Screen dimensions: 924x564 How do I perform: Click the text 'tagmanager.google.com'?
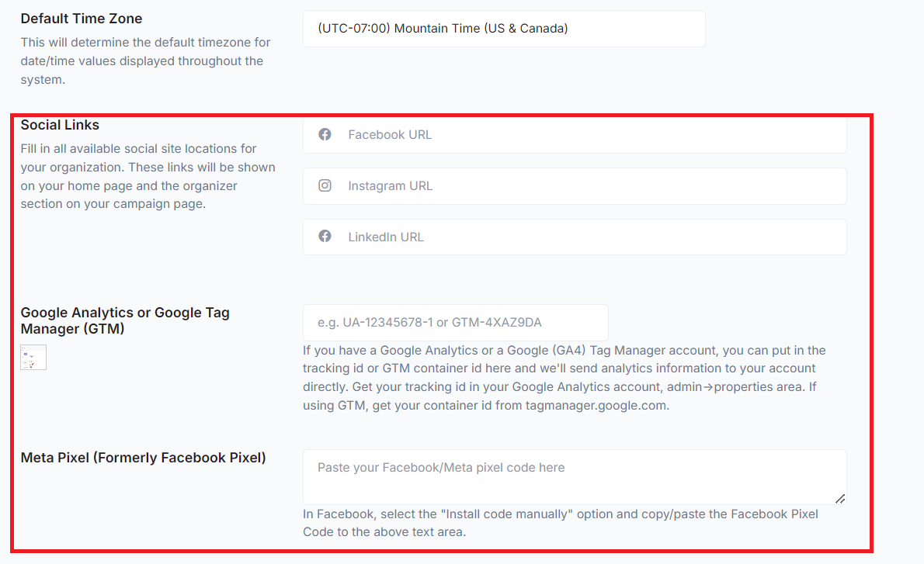click(x=596, y=405)
